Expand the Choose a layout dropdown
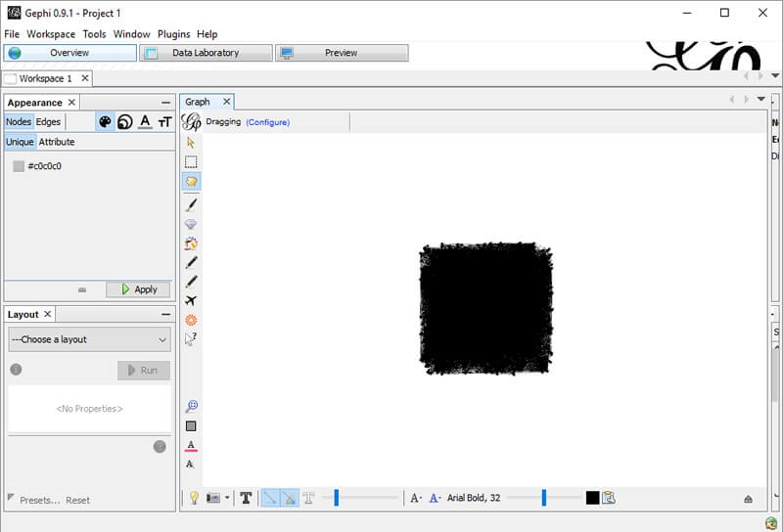 (x=89, y=339)
